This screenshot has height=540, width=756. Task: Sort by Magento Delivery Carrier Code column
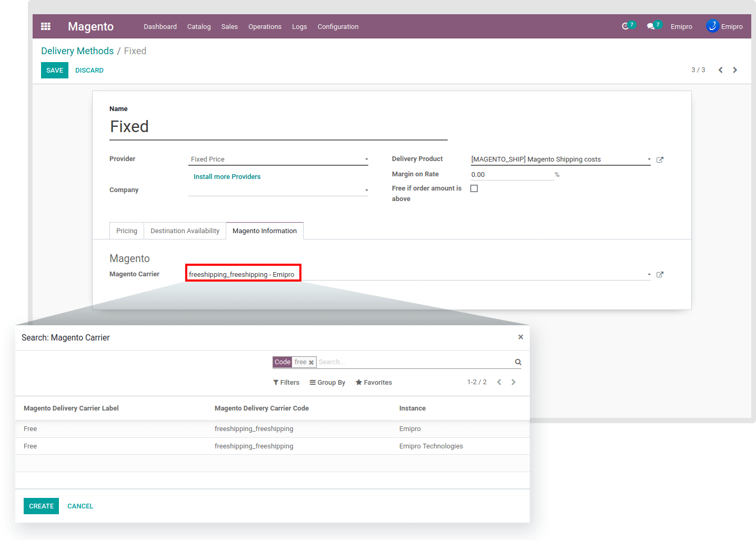[261, 408]
